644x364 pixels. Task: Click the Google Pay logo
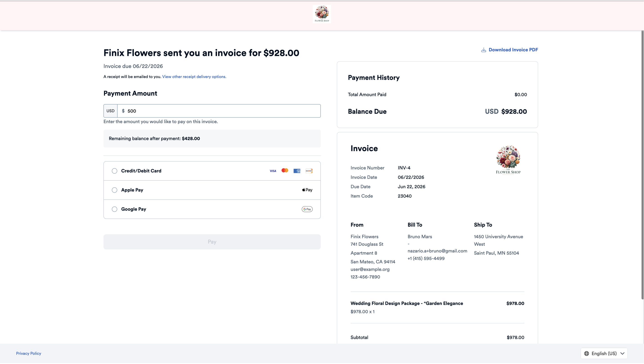(307, 209)
